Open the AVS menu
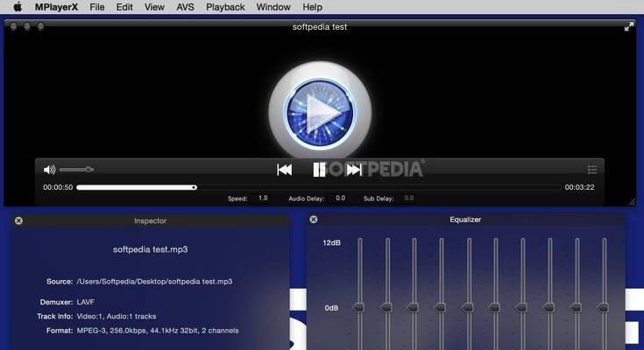This screenshot has height=350, width=644. [x=185, y=7]
